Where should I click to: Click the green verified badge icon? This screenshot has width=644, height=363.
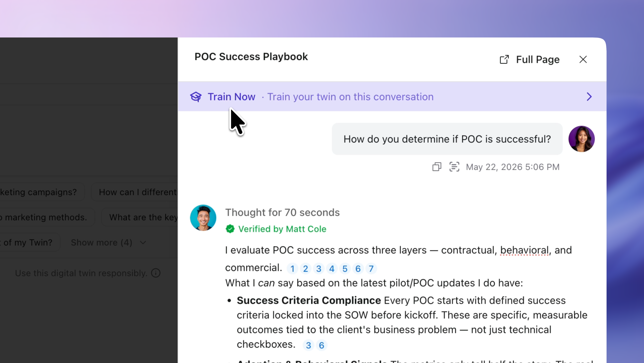tap(230, 229)
